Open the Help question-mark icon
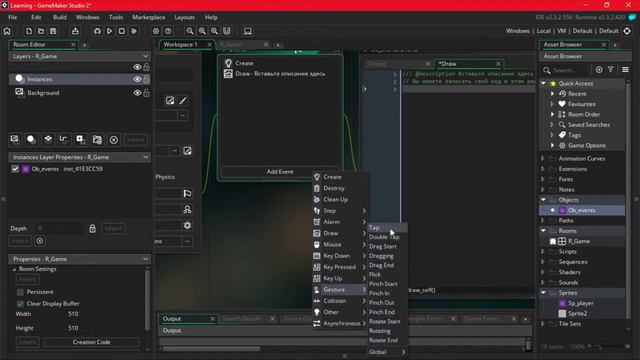The image size is (640, 360). pos(168,31)
